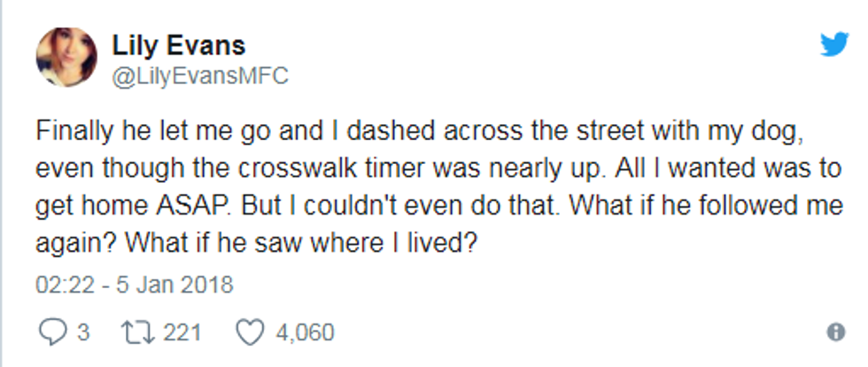
Task: Click the Twitter bird logo
Action: [834, 43]
